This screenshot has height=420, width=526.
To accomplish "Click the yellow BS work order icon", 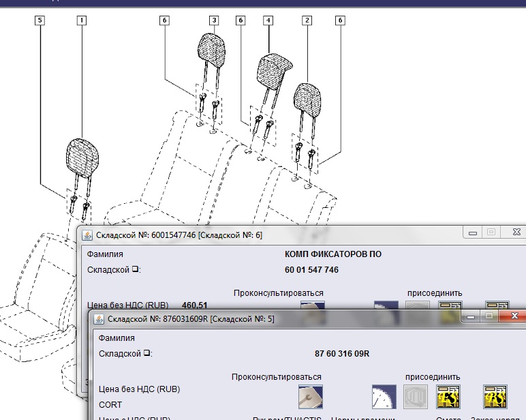I will coord(495,396).
